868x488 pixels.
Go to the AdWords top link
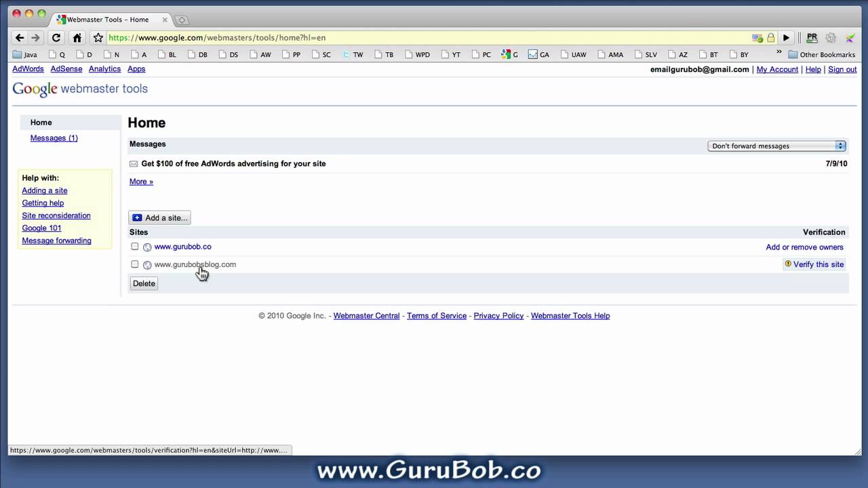tap(28, 69)
